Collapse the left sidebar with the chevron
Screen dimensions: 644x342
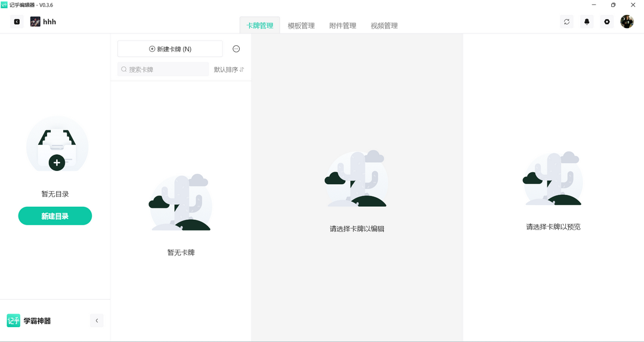97,321
